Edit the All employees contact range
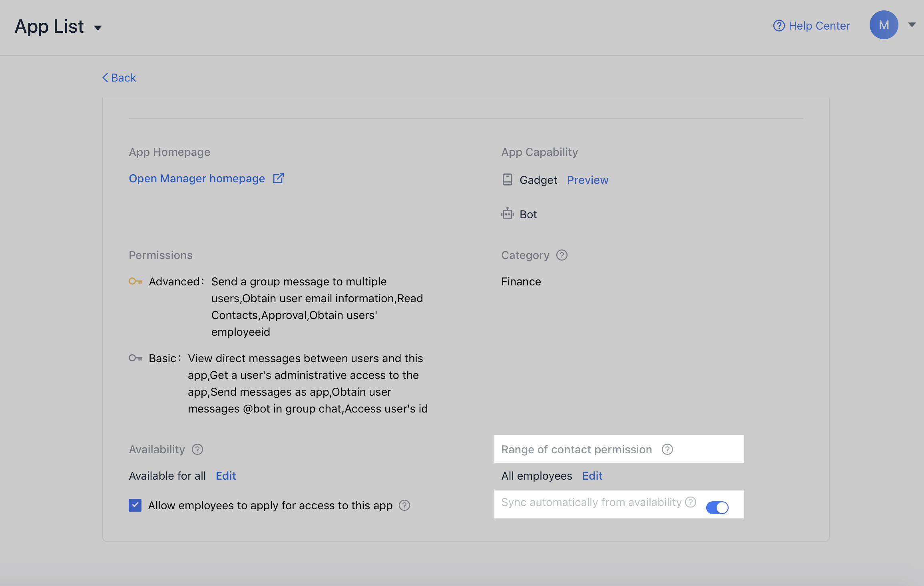 tap(592, 476)
